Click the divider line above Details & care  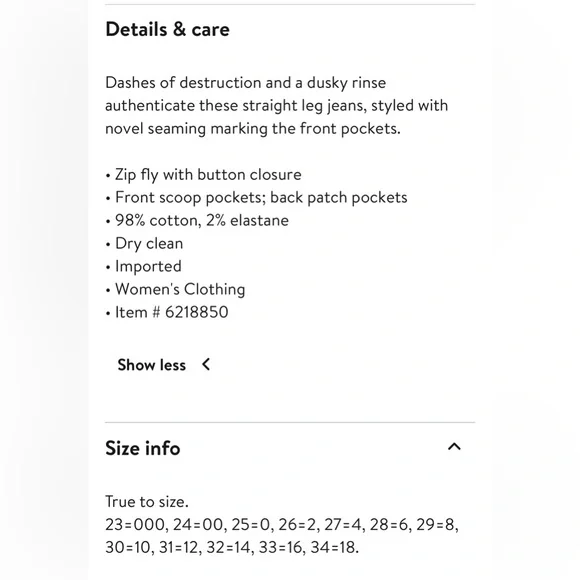tap(290, 4)
